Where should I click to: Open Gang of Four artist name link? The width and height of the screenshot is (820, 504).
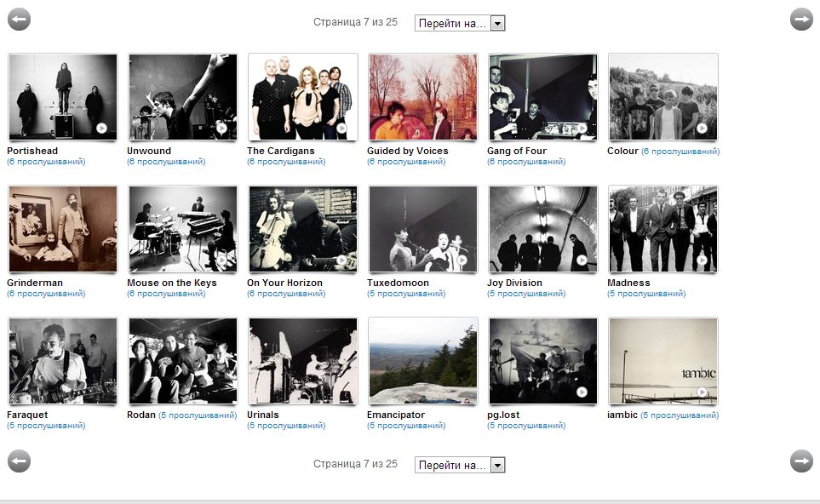pyautogui.click(x=516, y=151)
